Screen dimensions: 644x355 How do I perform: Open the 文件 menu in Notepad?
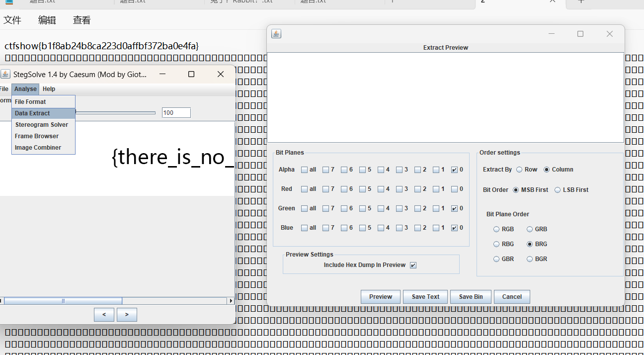click(x=12, y=20)
